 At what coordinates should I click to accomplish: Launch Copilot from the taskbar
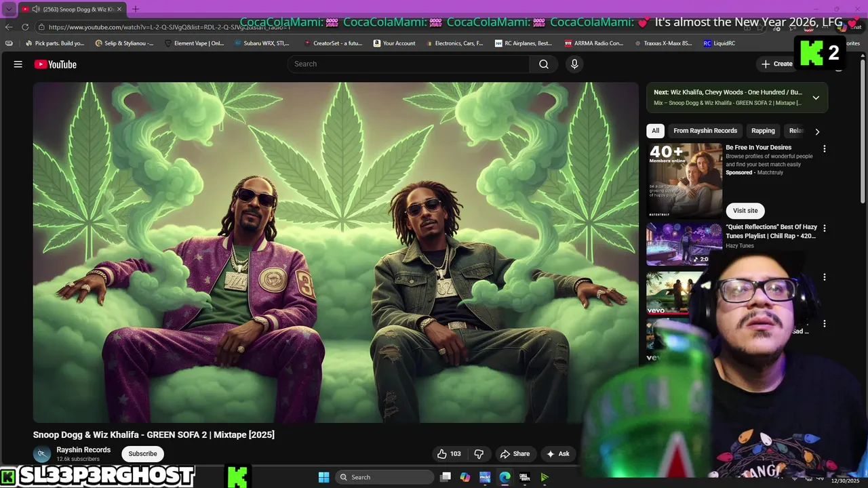pos(465,477)
